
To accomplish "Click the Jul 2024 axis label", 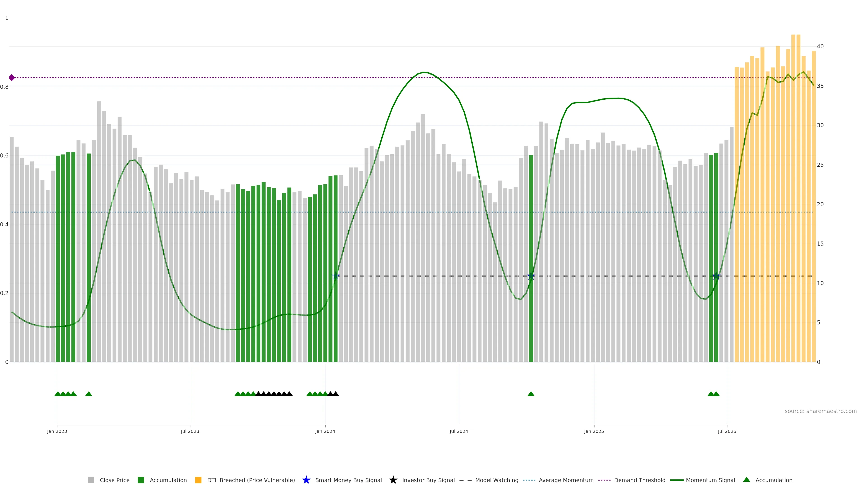I will (x=459, y=432).
